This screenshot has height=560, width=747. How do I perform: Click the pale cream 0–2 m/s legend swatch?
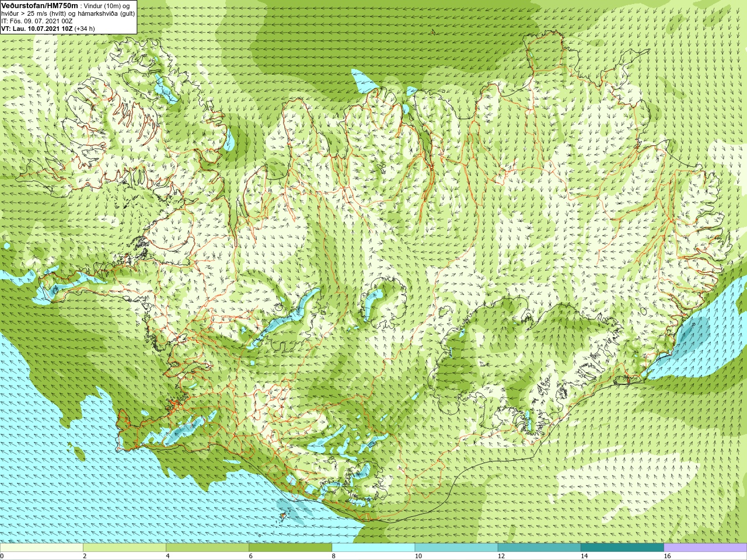[x=41, y=548]
